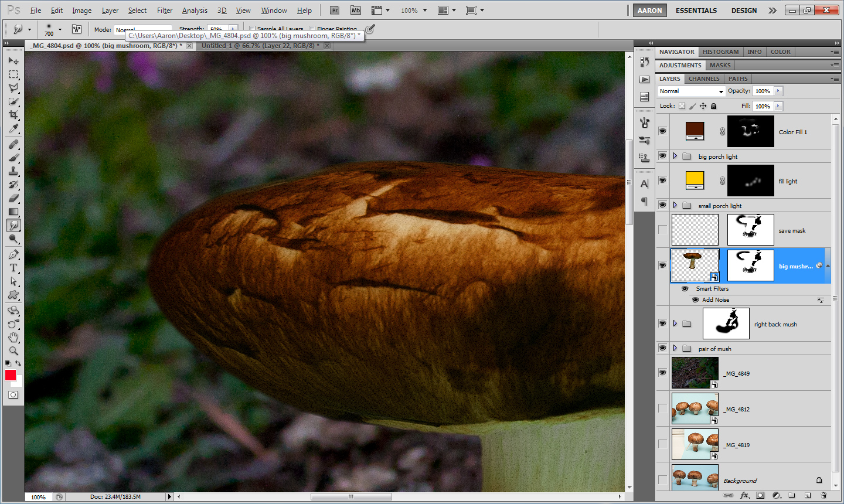Viewport: 844px width, 504px height.
Task: Select the Type tool
Action: click(13, 268)
